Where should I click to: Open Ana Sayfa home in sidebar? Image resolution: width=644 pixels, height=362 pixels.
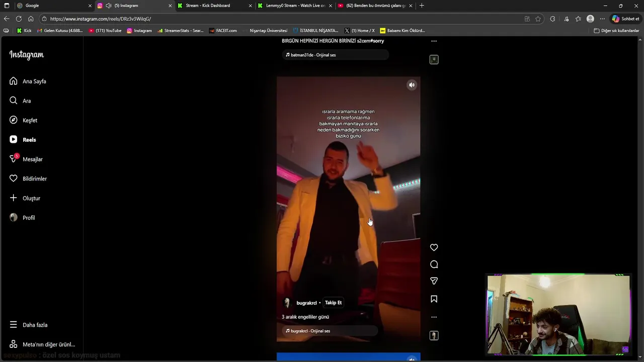(28, 81)
